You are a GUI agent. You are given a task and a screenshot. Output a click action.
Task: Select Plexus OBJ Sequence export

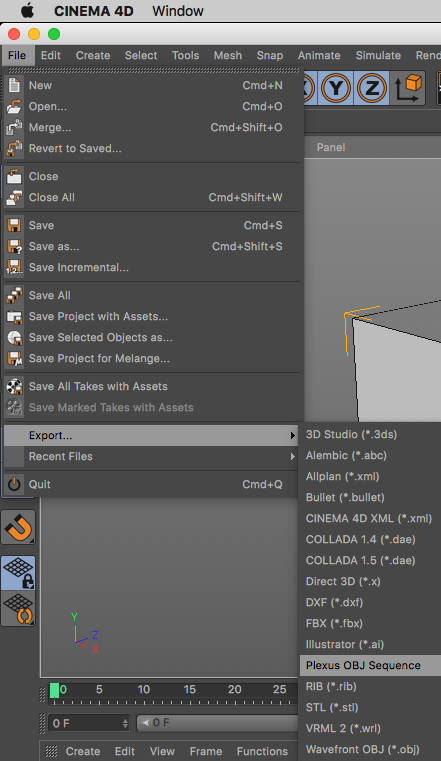click(370, 665)
